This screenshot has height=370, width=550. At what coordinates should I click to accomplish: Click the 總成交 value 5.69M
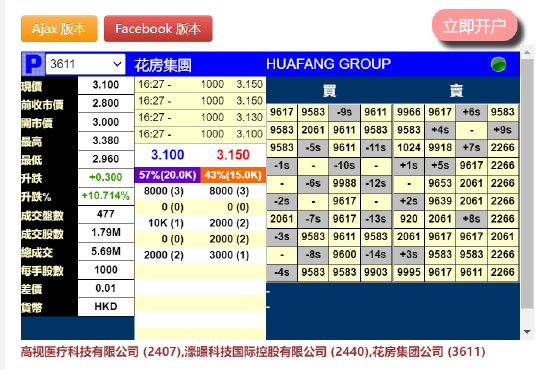click(106, 251)
